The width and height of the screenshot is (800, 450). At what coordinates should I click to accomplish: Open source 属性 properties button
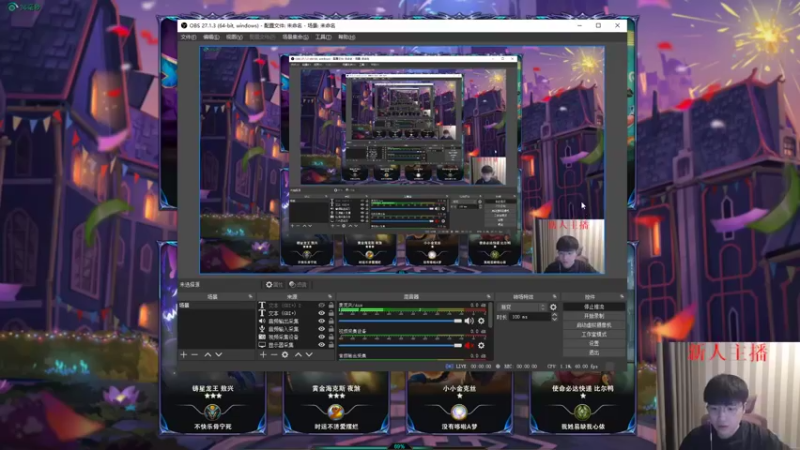(x=274, y=285)
